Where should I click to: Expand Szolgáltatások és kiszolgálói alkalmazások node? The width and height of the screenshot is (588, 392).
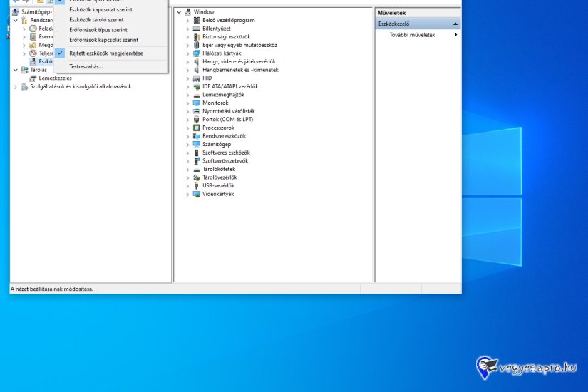(x=15, y=86)
